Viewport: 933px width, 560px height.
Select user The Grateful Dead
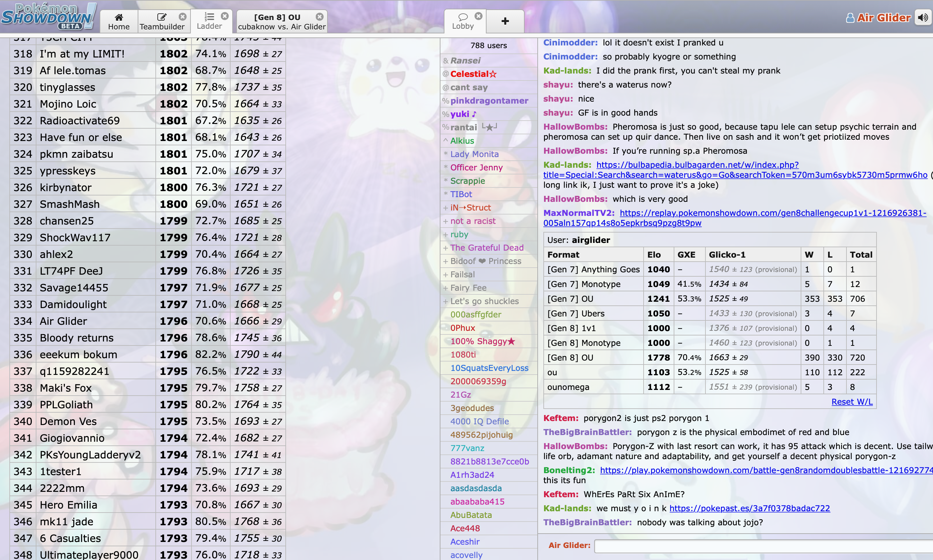click(x=489, y=248)
